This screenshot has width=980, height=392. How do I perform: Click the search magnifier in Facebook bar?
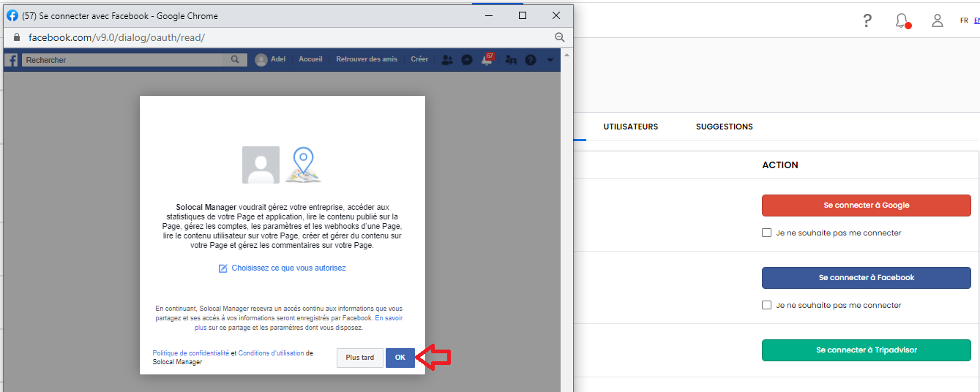point(235,60)
